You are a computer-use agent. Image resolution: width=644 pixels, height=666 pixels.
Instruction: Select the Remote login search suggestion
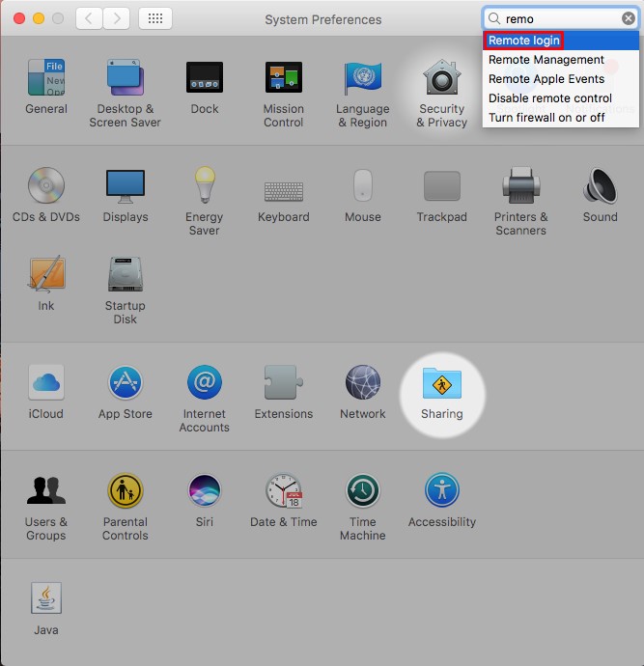(561, 41)
